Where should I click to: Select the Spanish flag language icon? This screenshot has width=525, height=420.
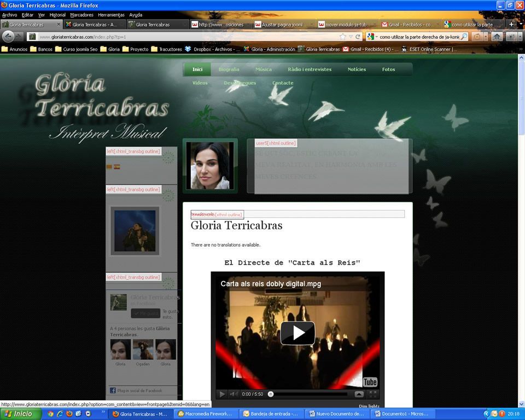[x=117, y=167]
